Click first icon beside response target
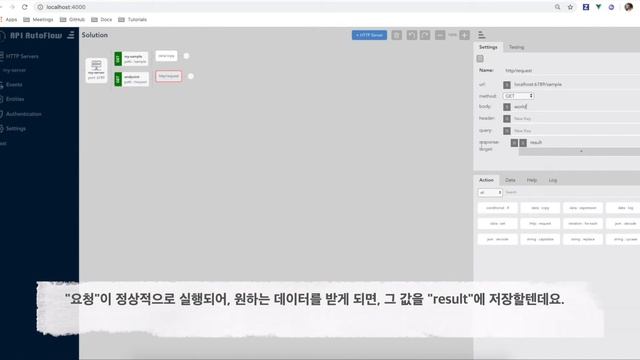This screenshot has width=640, height=360. click(x=514, y=143)
